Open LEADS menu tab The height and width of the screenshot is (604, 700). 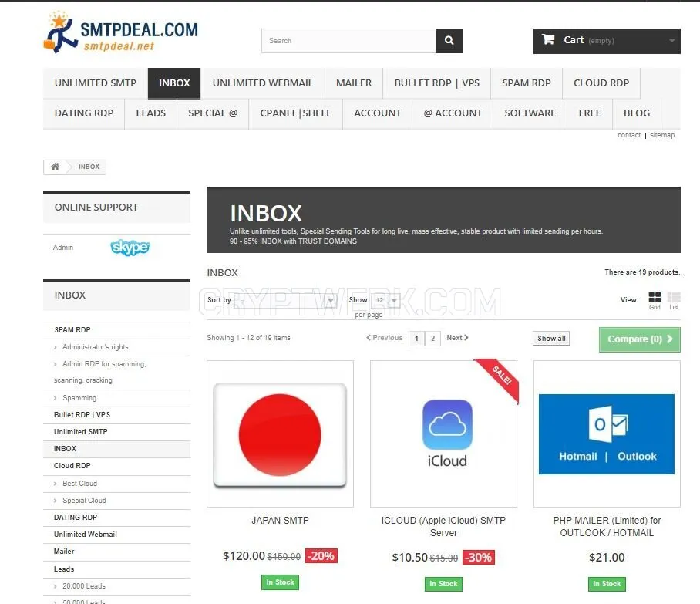click(151, 113)
